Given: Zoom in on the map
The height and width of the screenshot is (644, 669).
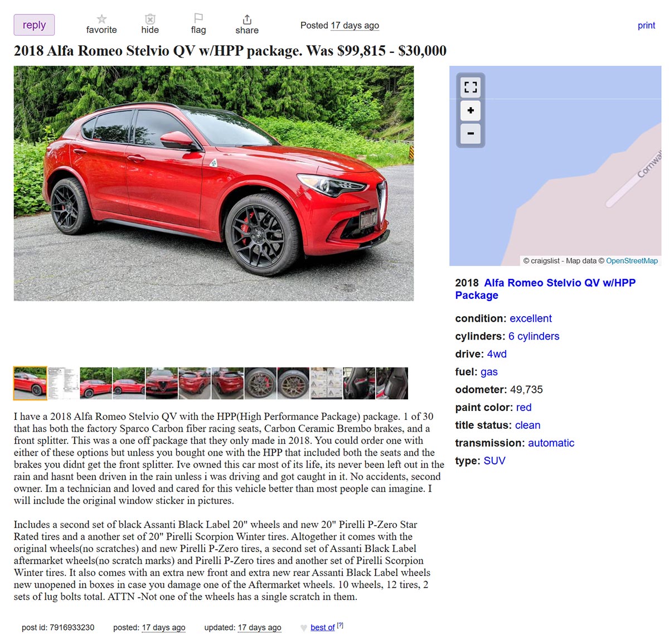Looking at the screenshot, I should coord(471,110).
